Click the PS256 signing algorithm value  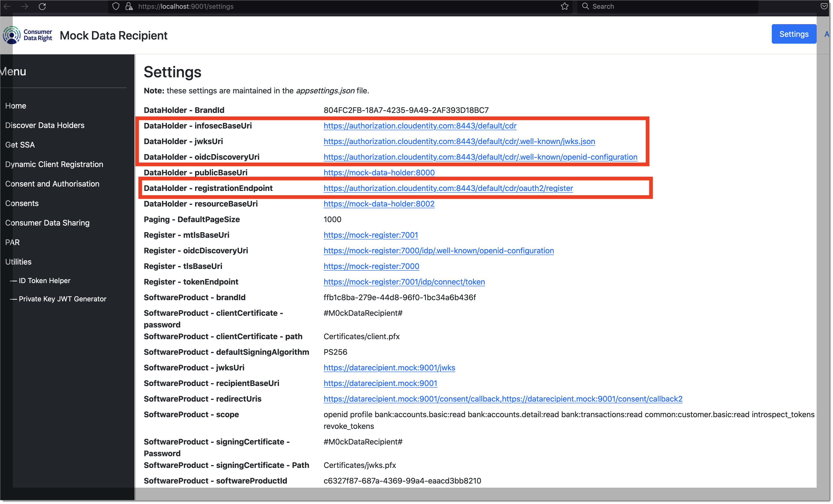pos(335,352)
